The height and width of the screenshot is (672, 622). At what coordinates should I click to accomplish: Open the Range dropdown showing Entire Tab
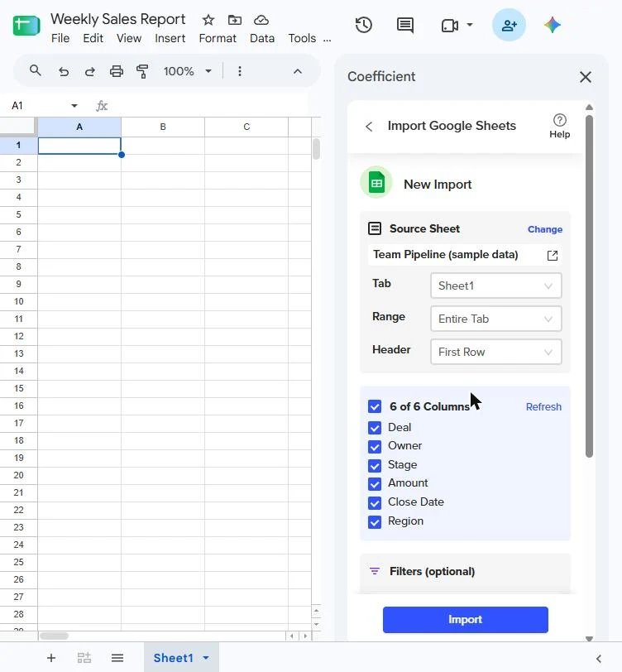496,319
